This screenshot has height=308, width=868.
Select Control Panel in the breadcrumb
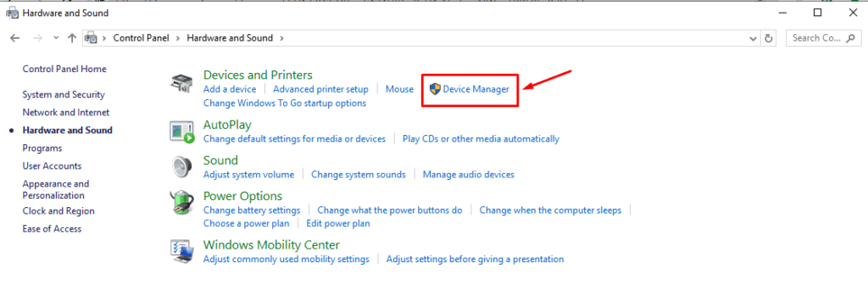(142, 38)
